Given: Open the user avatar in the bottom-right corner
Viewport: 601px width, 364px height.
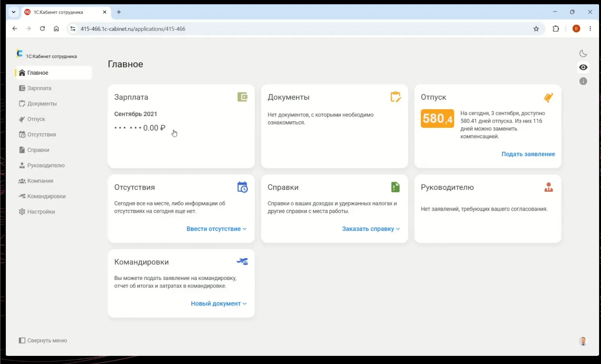Looking at the screenshot, I should click(x=583, y=341).
